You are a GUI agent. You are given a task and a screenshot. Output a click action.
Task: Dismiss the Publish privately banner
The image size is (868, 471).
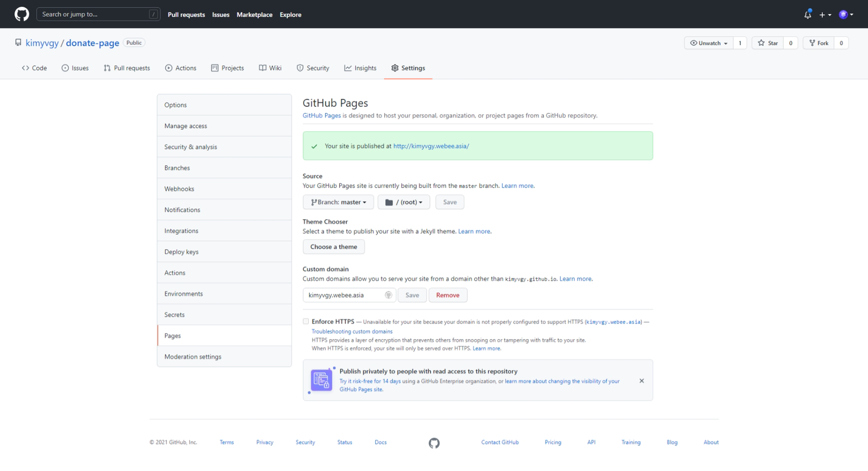click(x=641, y=381)
